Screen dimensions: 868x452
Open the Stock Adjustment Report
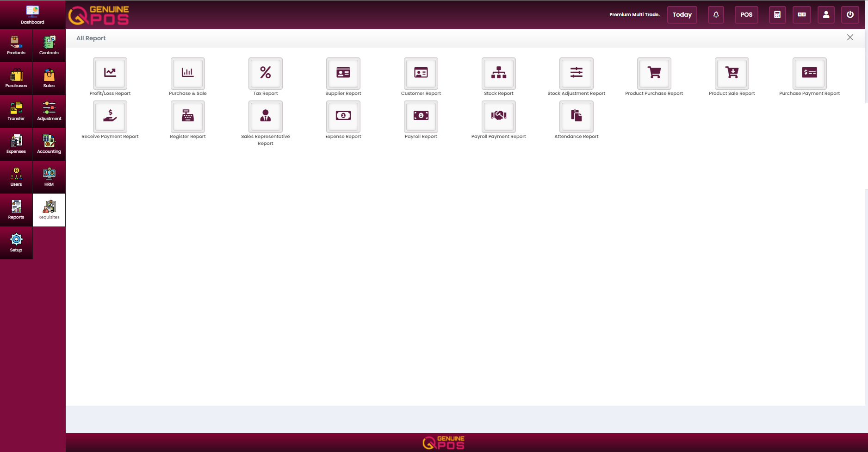point(577,73)
